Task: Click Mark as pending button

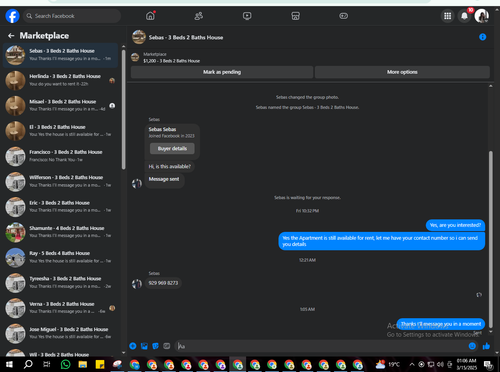Action: 222,72
